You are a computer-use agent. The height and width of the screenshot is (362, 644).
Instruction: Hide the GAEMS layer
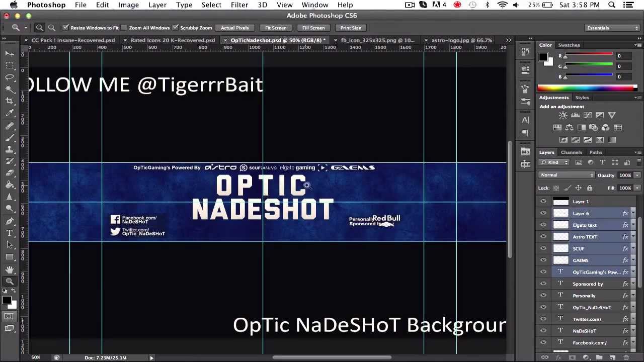point(543,260)
